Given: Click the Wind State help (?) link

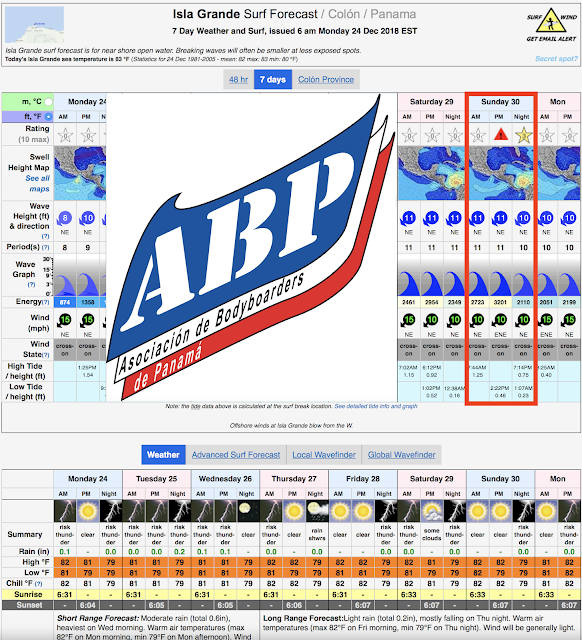Looking at the screenshot, I should pyautogui.click(x=46, y=355).
